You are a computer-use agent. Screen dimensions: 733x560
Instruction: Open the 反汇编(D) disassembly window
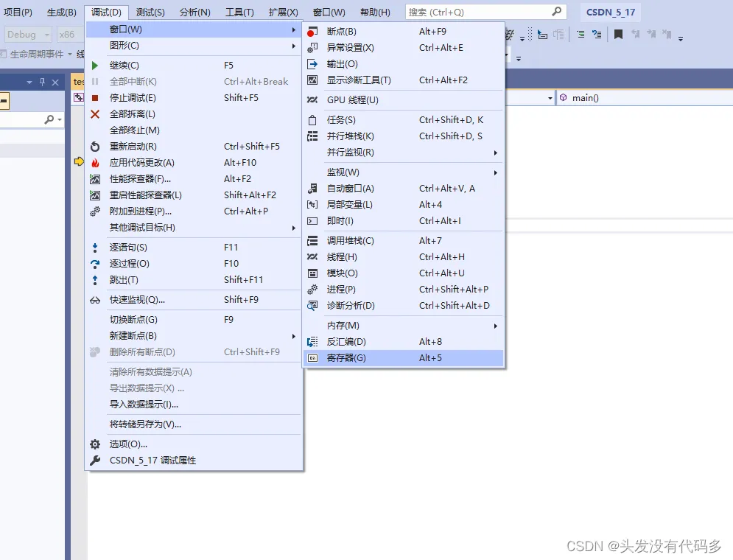(x=404, y=342)
